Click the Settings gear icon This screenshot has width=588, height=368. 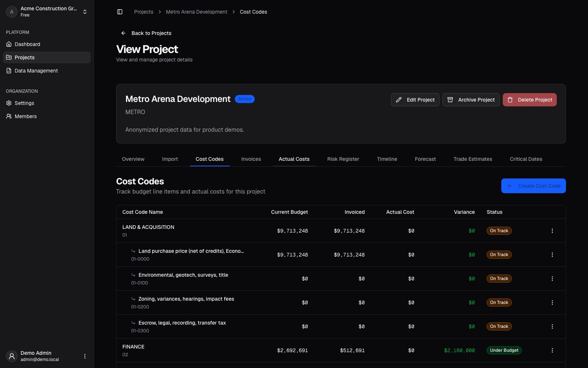click(9, 103)
